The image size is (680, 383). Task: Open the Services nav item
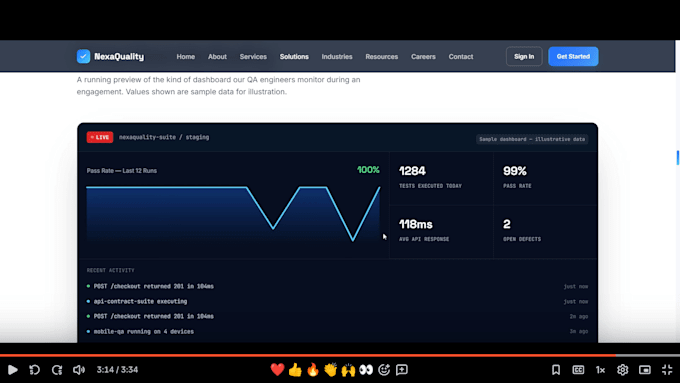tap(253, 56)
